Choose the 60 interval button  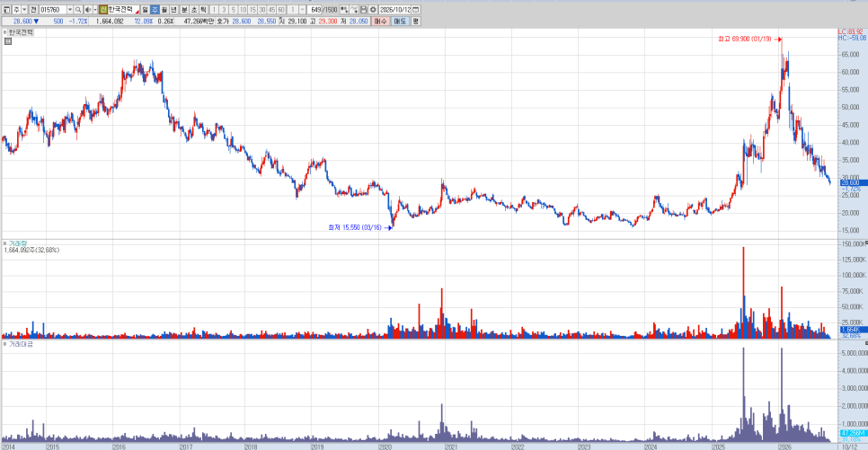click(x=281, y=10)
